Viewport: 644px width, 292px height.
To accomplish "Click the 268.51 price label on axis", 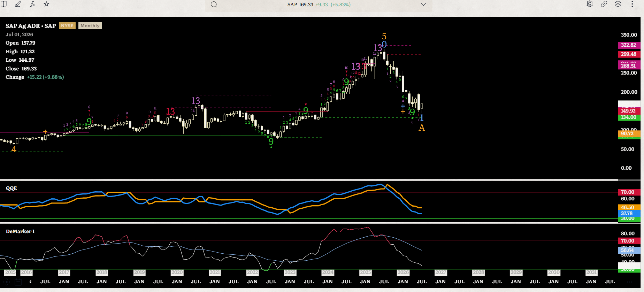I will click(629, 66).
